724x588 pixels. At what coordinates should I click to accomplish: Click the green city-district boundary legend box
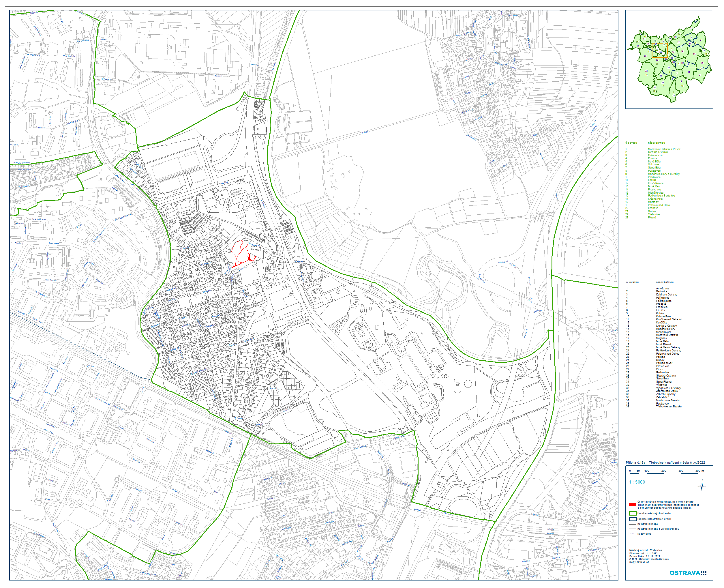pyautogui.click(x=632, y=514)
